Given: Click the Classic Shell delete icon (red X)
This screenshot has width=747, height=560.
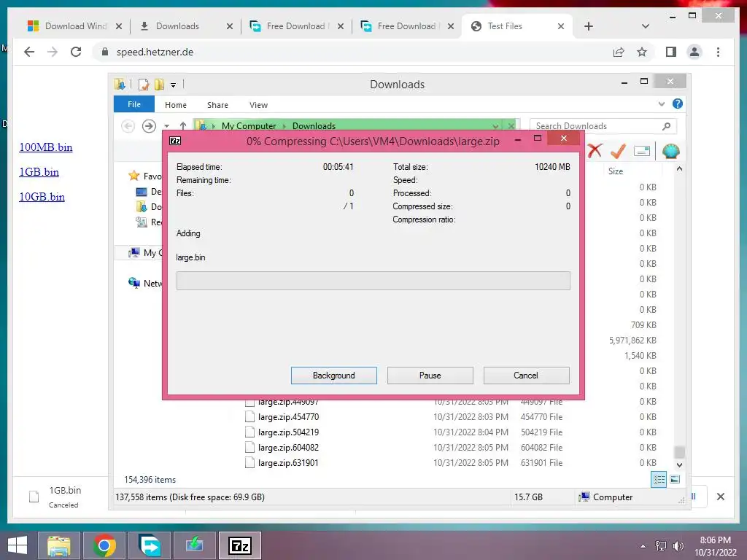Looking at the screenshot, I should [595, 151].
